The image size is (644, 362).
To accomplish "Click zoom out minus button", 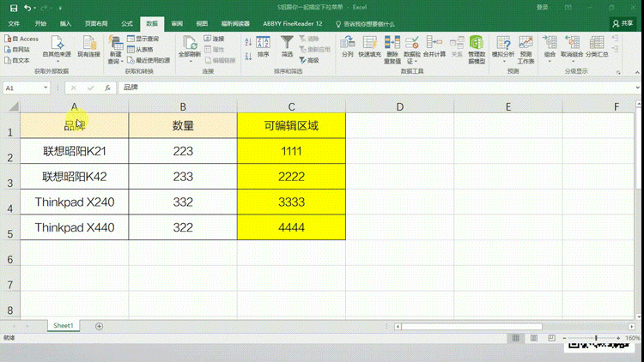I will pyautogui.click(x=564, y=338).
